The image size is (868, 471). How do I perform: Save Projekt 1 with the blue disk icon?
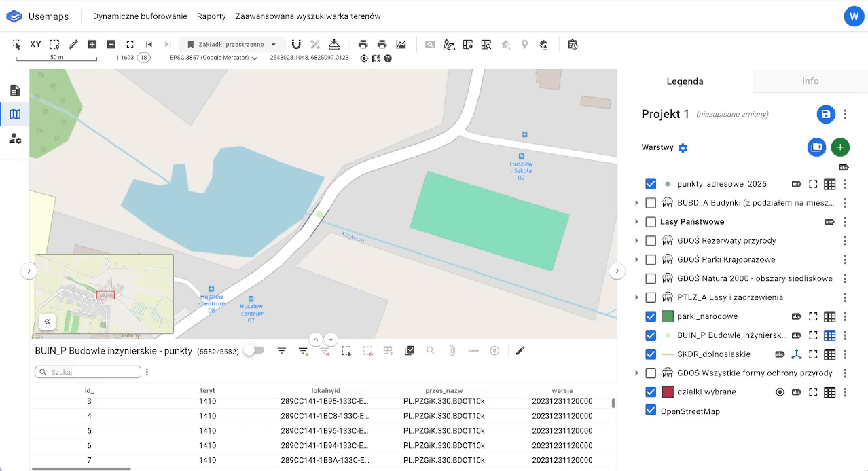[x=826, y=114]
